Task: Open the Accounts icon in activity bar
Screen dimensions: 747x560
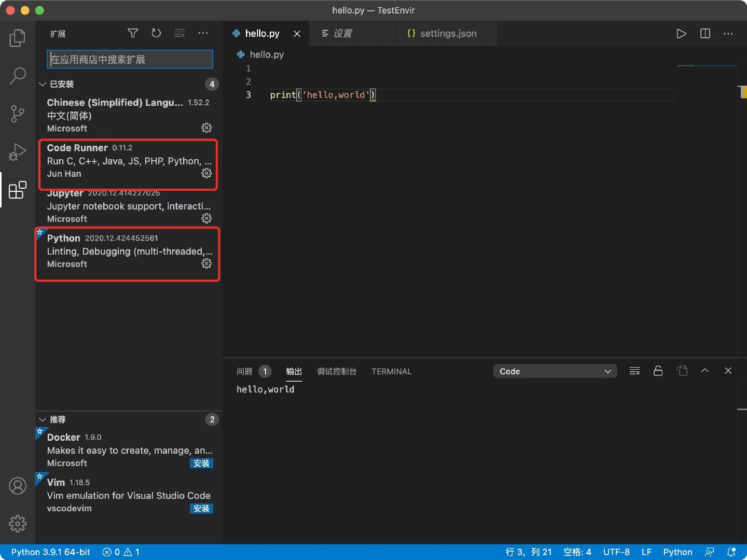Action: tap(18, 486)
